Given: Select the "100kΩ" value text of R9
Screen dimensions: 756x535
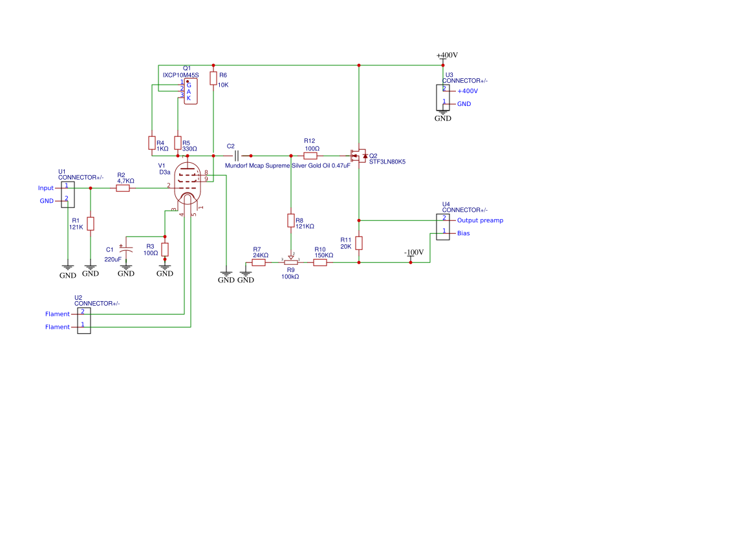Looking at the screenshot, I should point(290,277).
